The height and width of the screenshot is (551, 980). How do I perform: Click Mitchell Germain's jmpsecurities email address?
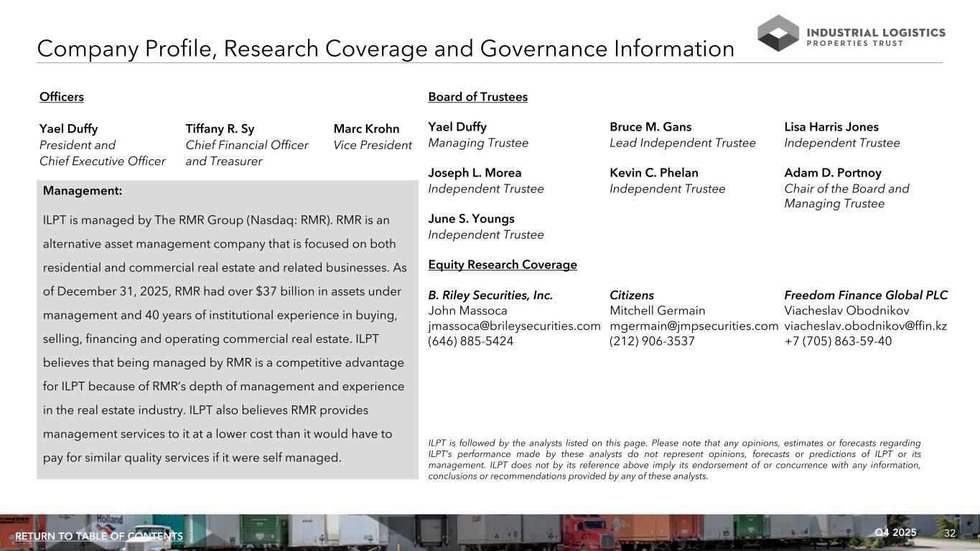tap(694, 326)
